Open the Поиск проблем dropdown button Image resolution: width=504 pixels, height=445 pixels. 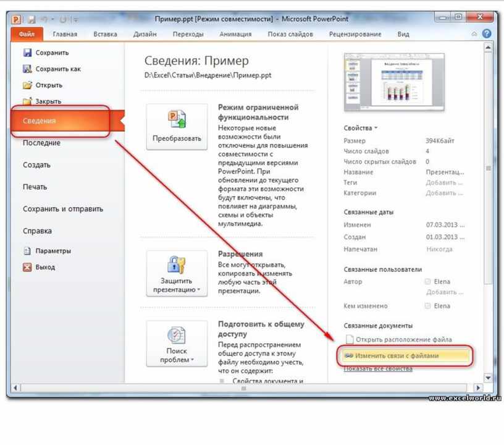(177, 344)
